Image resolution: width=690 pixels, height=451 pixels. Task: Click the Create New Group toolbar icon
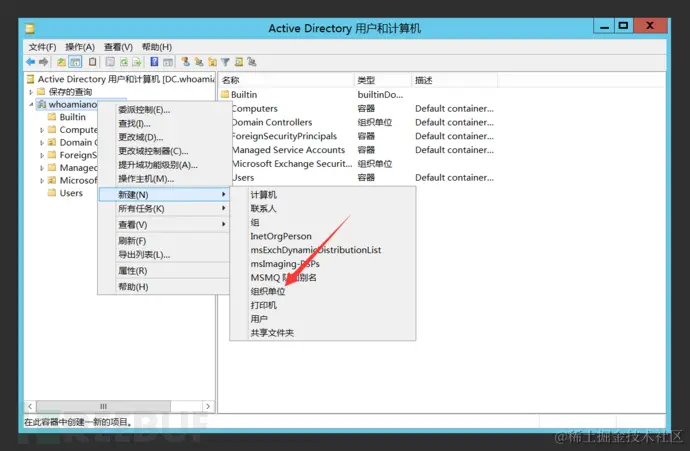[x=199, y=62]
